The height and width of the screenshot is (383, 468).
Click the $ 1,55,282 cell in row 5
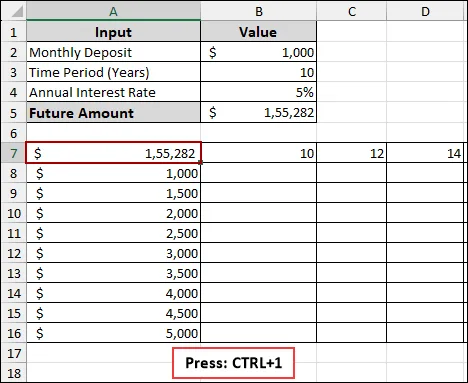pos(259,113)
